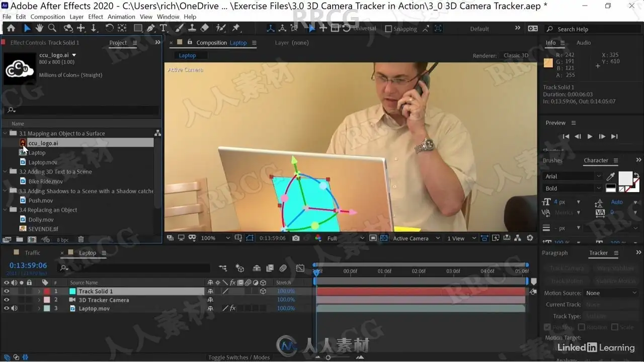Toggle transparency grid in the viewer
Screen dimensions: 644x362
384,238
